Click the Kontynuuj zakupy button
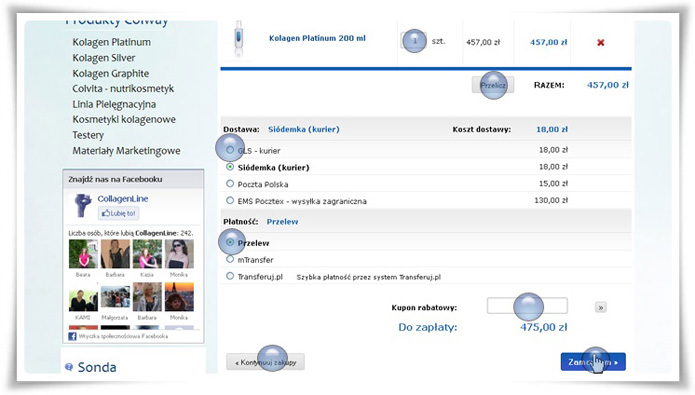The width and height of the screenshot is (695, 395). click(x=265, y=362)
